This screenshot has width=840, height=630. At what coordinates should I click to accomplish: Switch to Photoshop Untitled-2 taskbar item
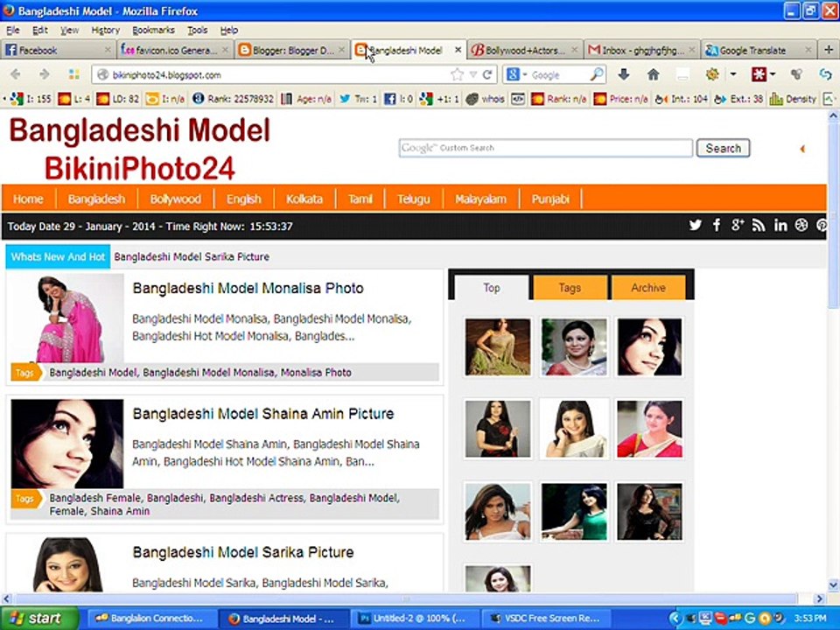(417, 619)
